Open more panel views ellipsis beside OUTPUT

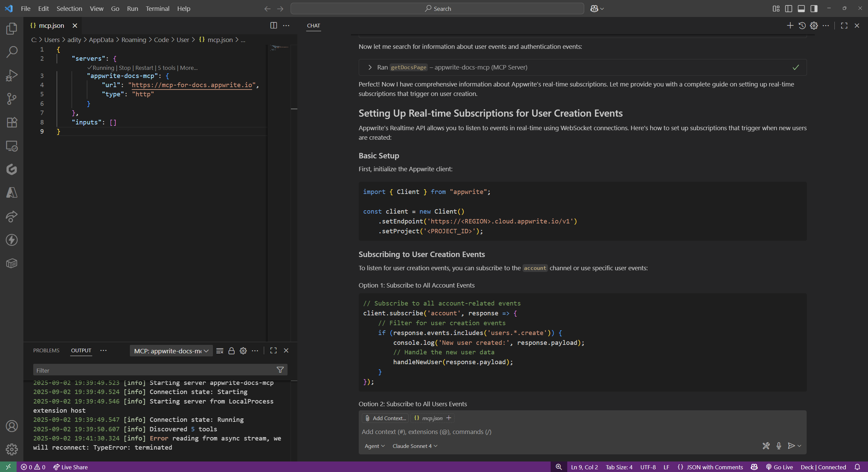[x=103, y=350]
